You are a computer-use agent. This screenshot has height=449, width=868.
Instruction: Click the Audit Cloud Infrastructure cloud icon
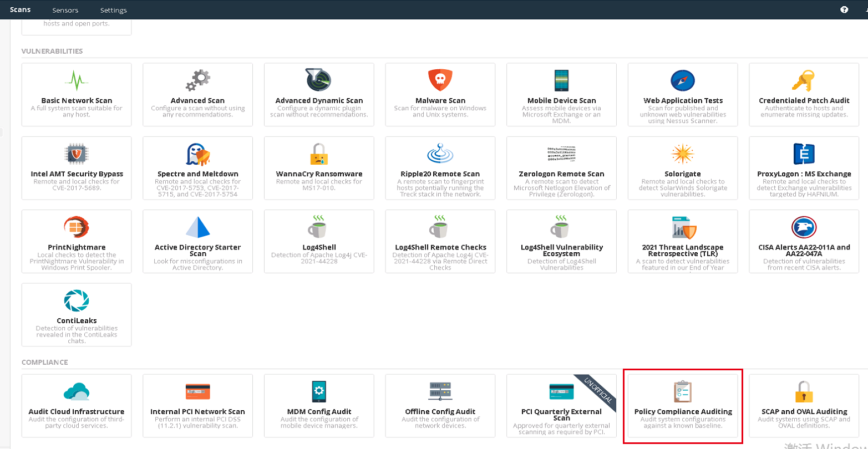pyautogui.click(x=77, y=391)
